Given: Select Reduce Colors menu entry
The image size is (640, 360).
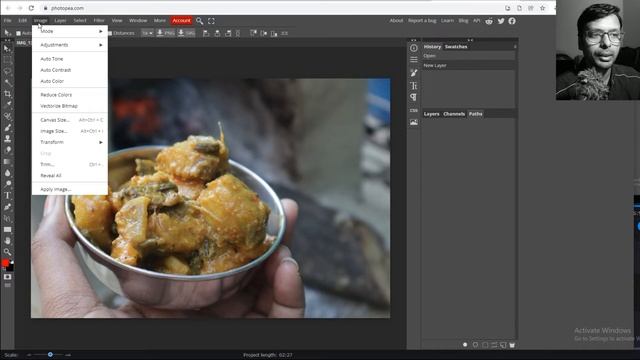Looking at the screenshot, I should tap(56, 95).
